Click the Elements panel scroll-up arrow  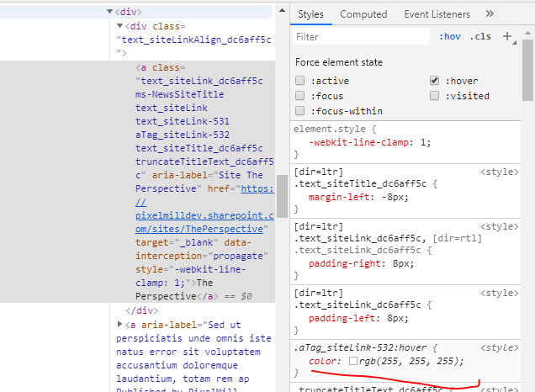pyautogui.click(x=282, y=11)
